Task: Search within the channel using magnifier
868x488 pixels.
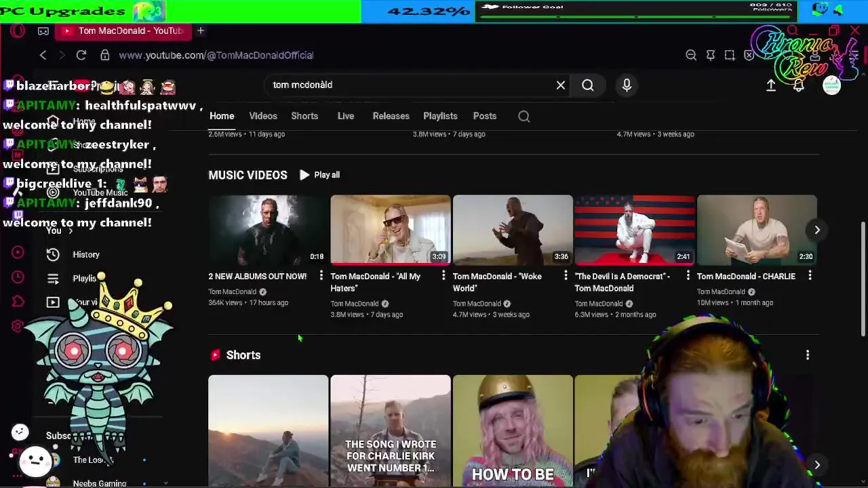Action: coord(524,116)
